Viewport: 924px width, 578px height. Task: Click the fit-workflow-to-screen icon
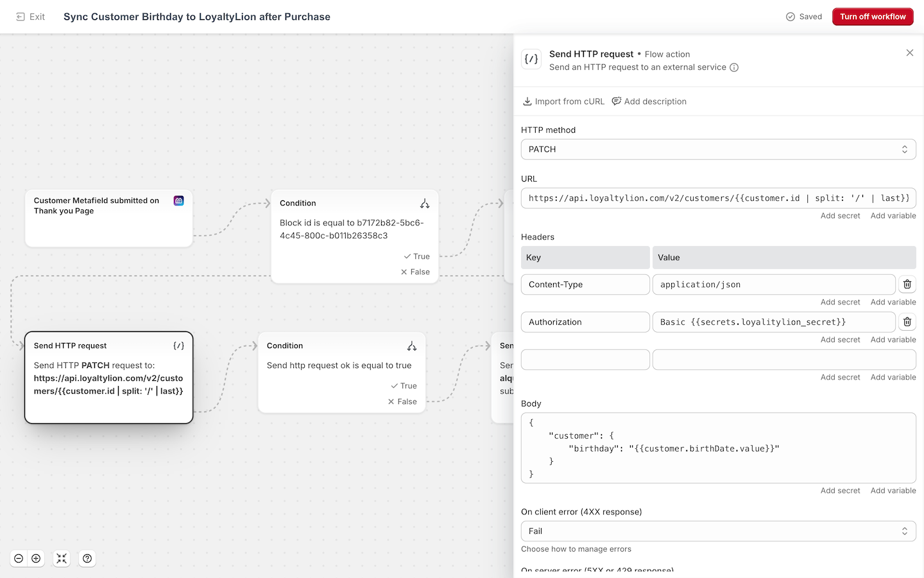pos(62,558)
